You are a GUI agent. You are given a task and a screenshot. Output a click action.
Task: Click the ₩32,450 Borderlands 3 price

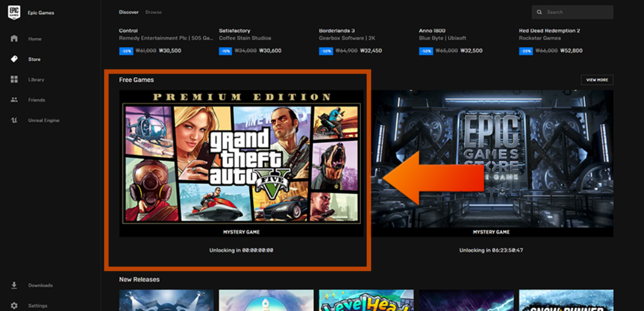(371, 51)
